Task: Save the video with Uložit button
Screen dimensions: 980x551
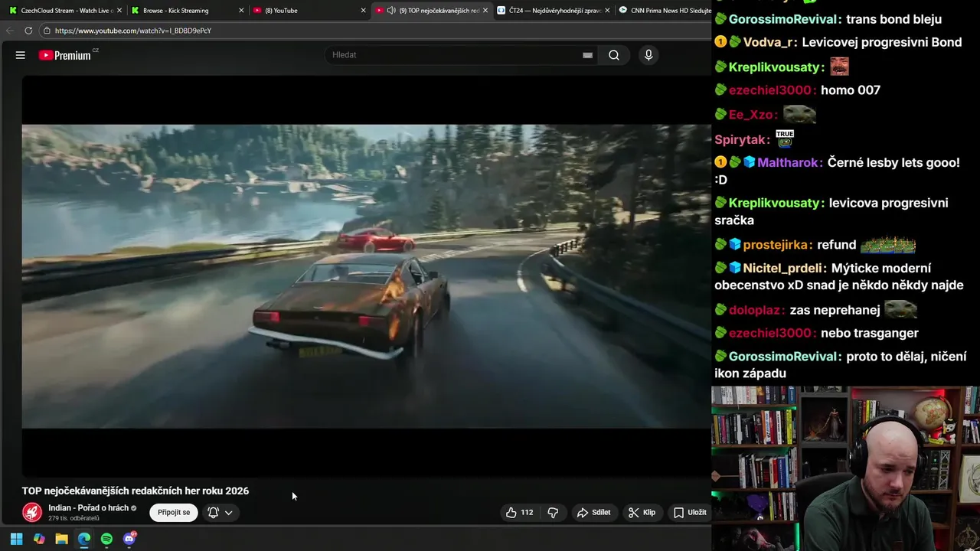Action: (x=690, y=513)
